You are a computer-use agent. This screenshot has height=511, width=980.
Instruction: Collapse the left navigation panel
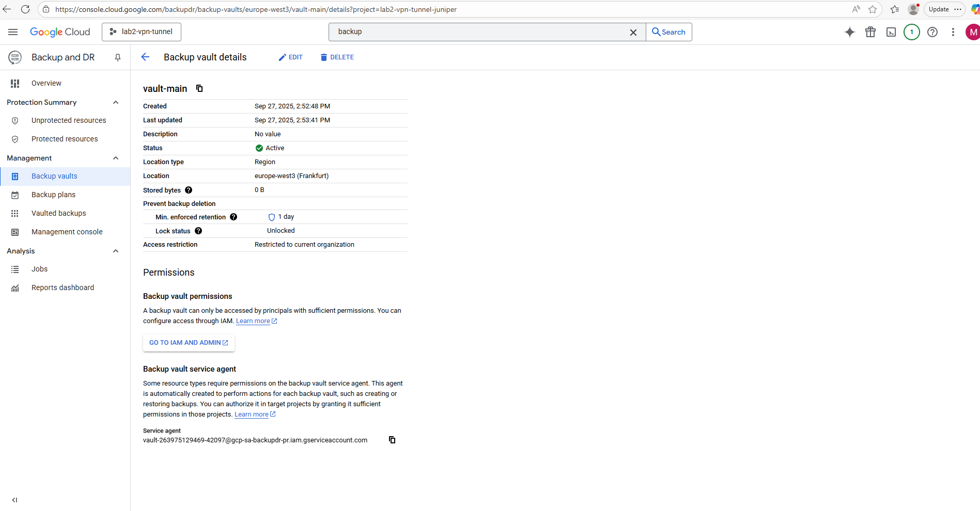pyautogui.click(x=14, y=500)
